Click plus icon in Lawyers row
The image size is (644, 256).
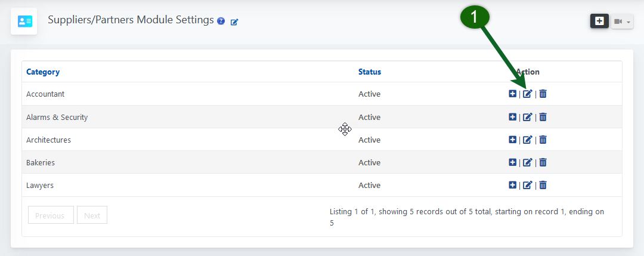(512, 185)
